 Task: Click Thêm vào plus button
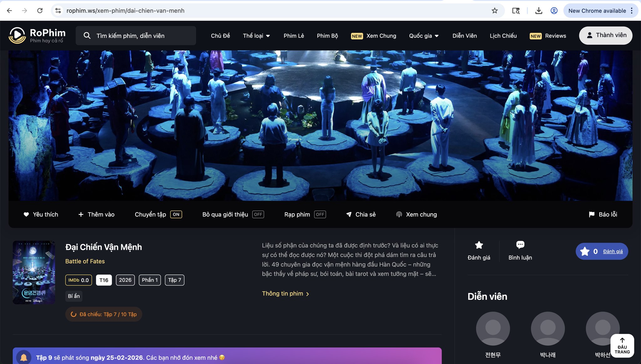96,214
